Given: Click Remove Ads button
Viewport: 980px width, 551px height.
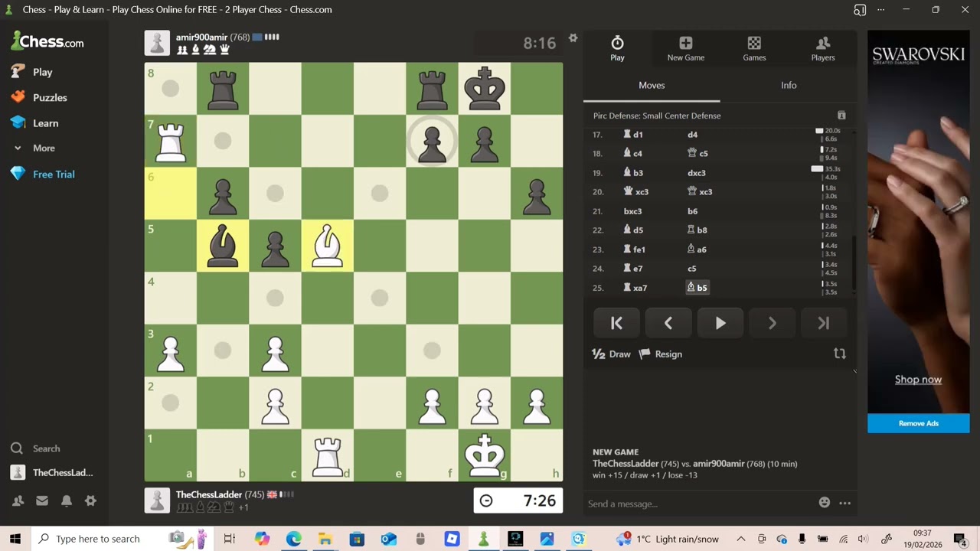Looking at the screenshot, I should pos(918,423).
